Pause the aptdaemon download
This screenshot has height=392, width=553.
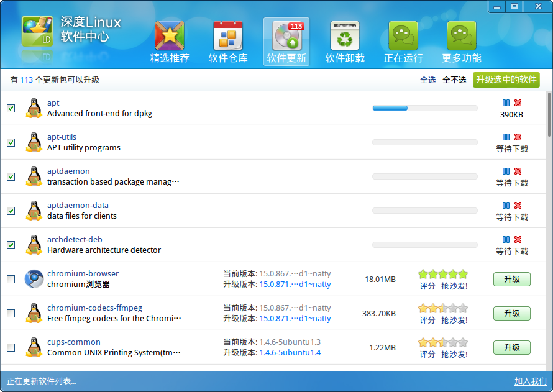pyautogui.click(x=506, y=171)
